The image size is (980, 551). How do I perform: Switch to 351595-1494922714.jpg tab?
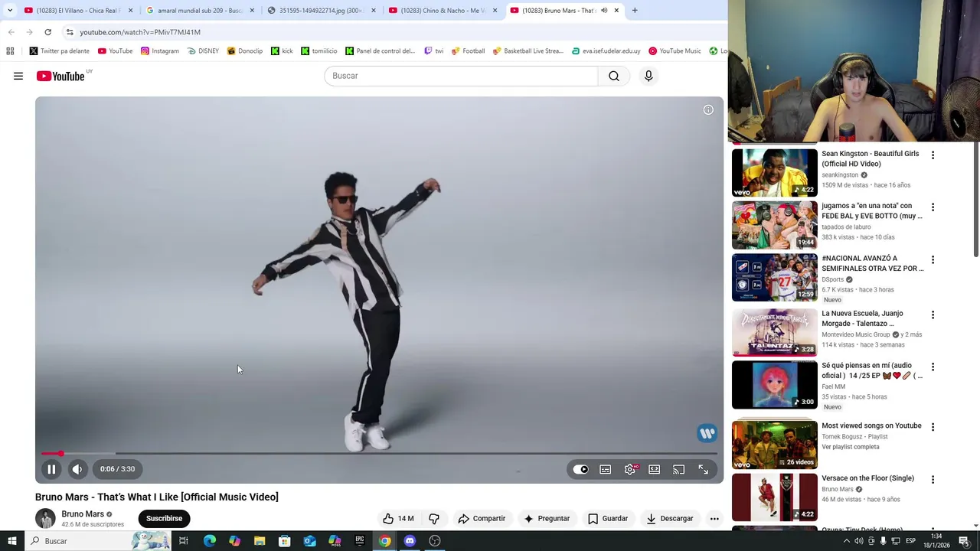click(320, 11)
